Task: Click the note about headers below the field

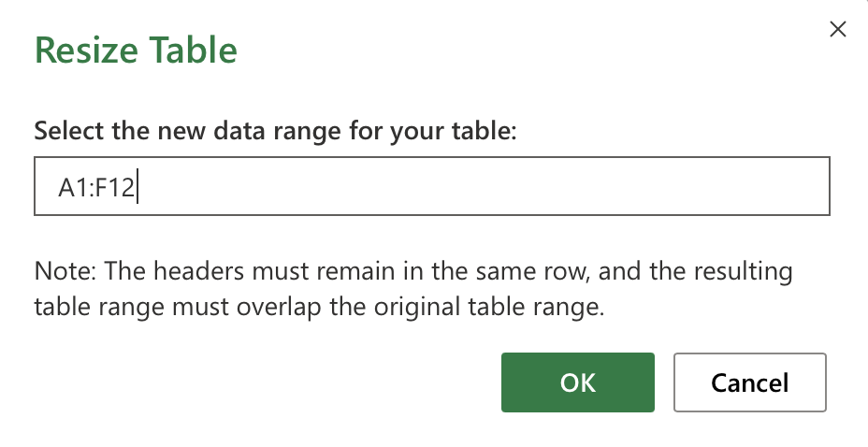Action: pyautogui.click(x=412, y=290)
